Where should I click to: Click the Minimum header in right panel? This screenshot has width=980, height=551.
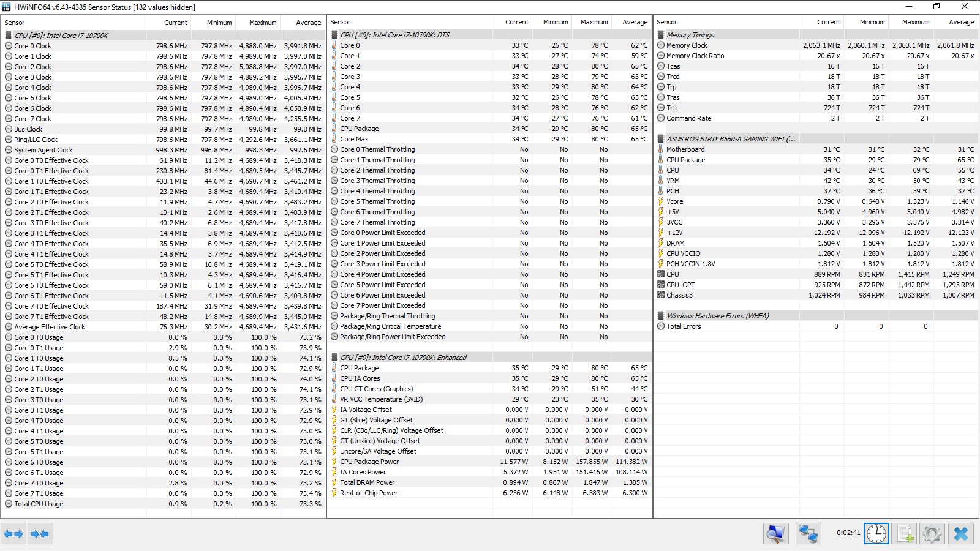872,22
